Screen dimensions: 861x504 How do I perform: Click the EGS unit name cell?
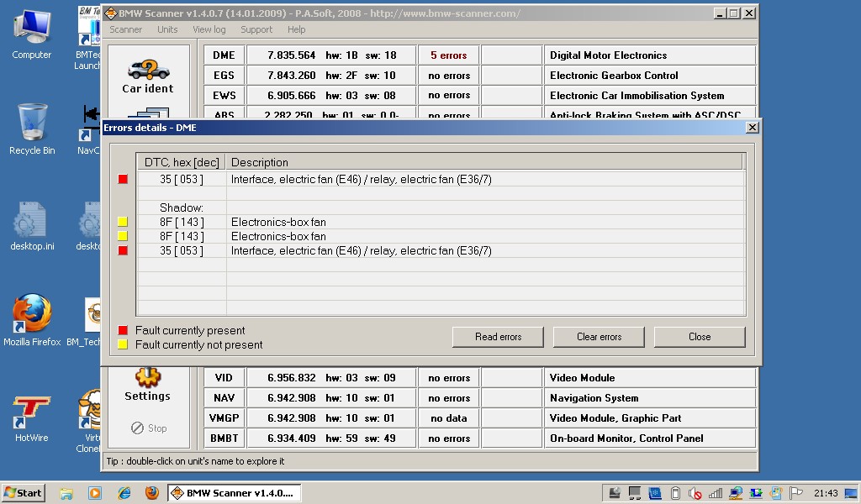(224, 76)
